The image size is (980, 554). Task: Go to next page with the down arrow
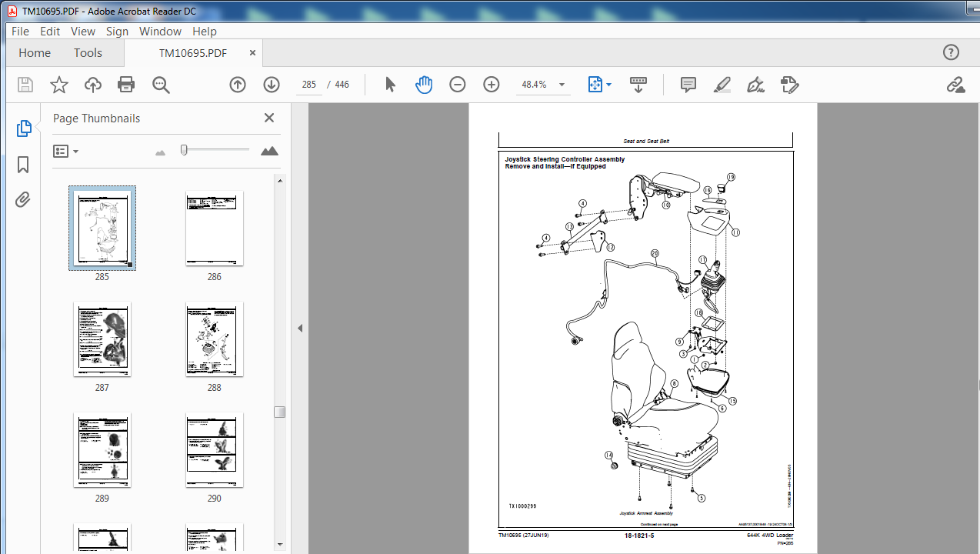coord(272,85)
